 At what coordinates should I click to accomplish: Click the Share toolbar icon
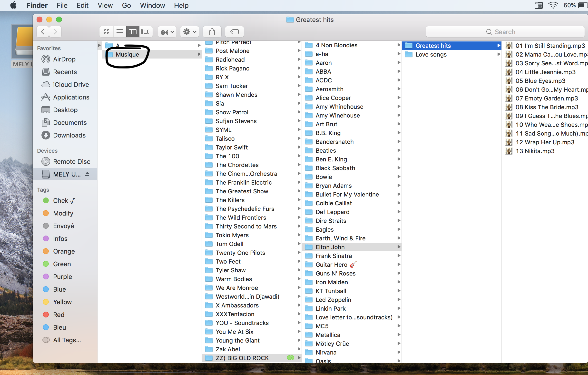(x=212, y=32)
